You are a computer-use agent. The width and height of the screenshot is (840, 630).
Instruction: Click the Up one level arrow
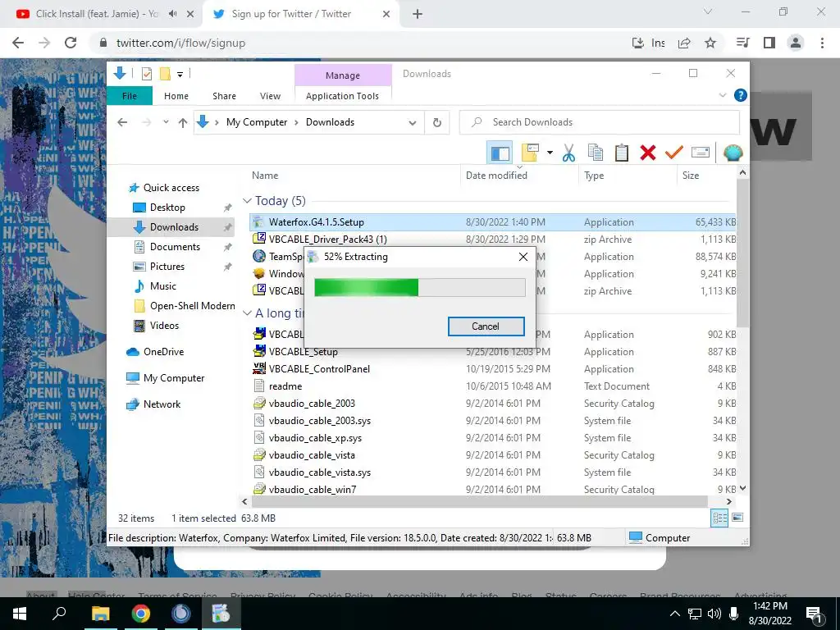[x=183, y=123]
